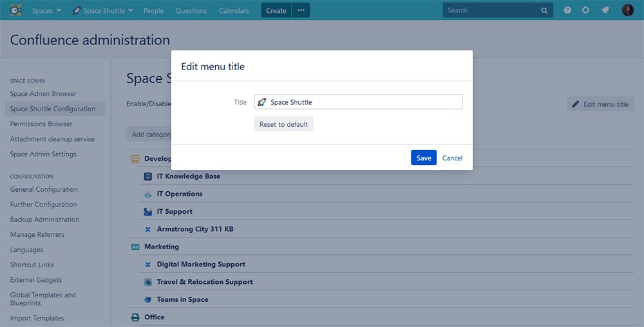
Task: Click the rocket notifications icon
Action: [605, 10]
